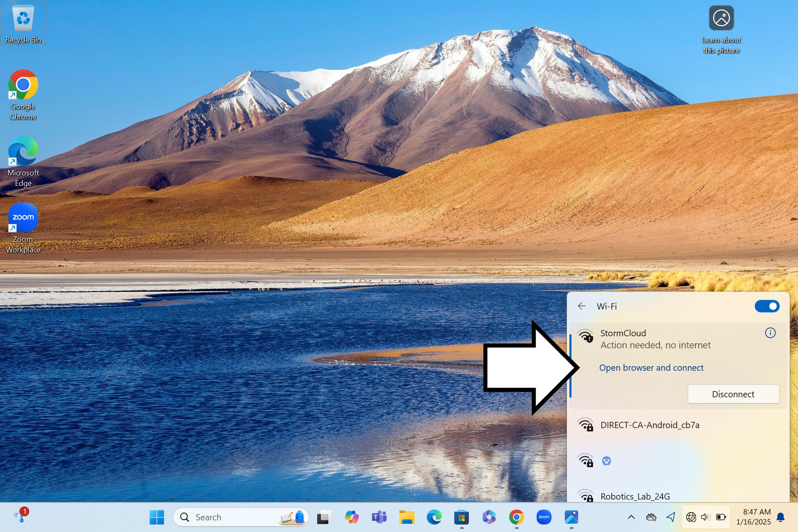798x532 pixels.
Task: Click Learn about this picture icon
Action: (721, 19)
